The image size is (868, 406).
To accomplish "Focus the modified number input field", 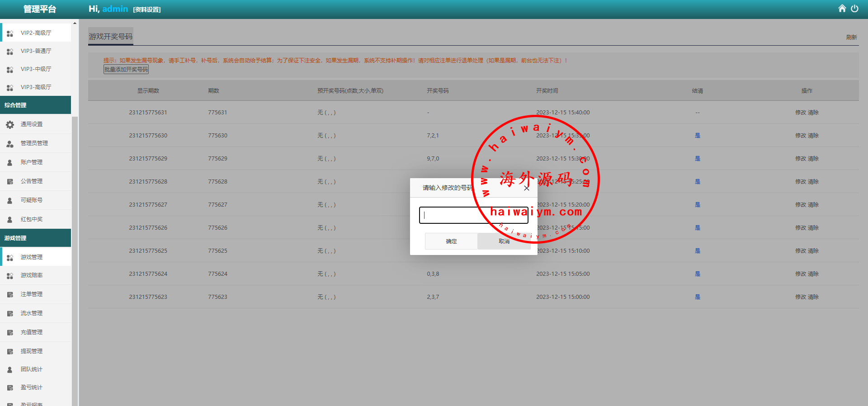I will [x=473, y=215].
